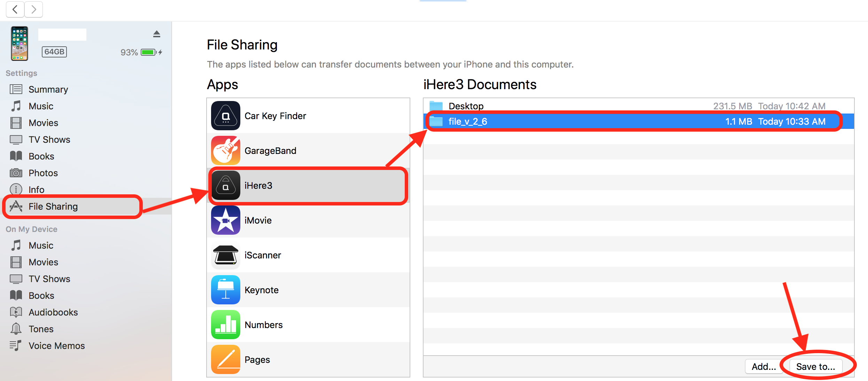Open Photos settings in sidebar
This screenshot has width=868, height=381.
43,173
